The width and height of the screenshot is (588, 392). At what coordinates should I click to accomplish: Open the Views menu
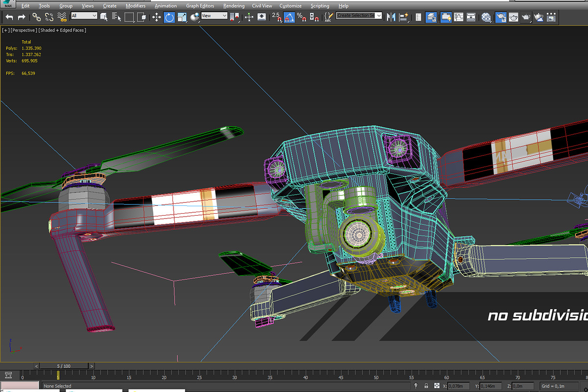(88, 6)
